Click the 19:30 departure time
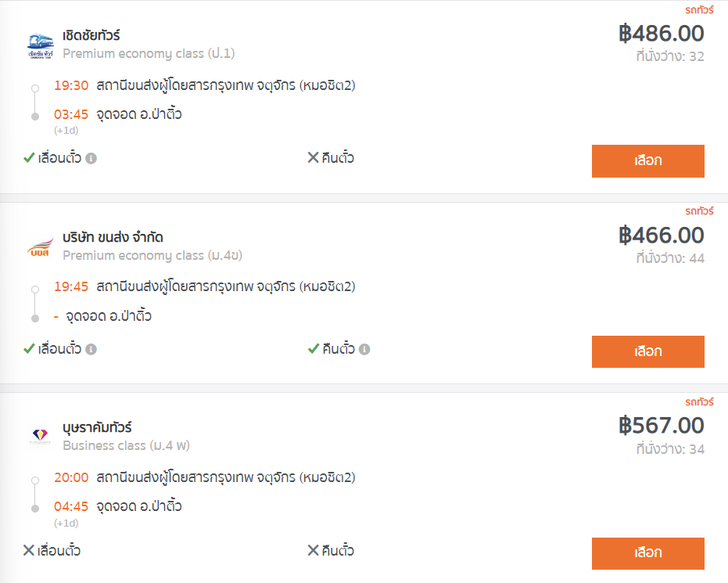The height and width of the screenshot is (583, 728). 71,85
